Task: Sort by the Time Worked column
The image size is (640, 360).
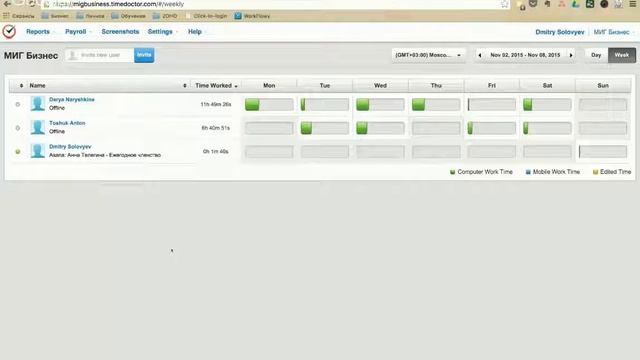Action: pyautogui.click(x=216, y=86)
